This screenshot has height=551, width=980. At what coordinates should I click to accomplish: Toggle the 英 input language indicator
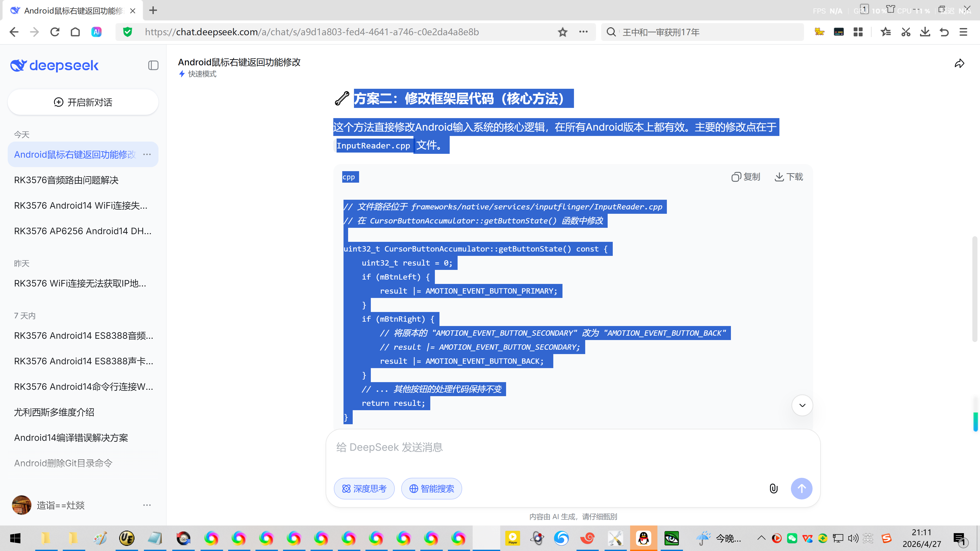(868, 538)
